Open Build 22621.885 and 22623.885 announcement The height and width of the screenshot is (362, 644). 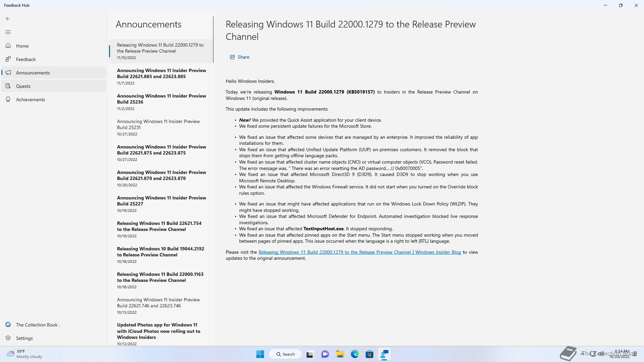161,76
